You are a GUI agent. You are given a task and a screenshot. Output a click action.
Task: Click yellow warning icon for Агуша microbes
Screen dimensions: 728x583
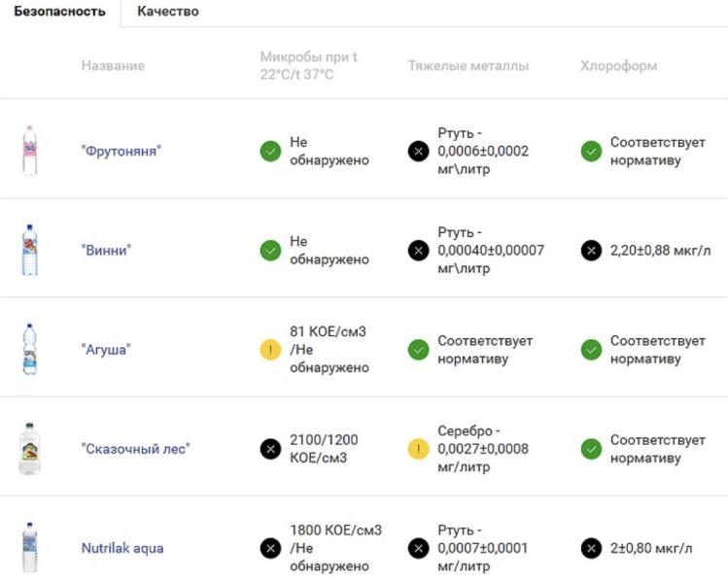pos(270,350)
